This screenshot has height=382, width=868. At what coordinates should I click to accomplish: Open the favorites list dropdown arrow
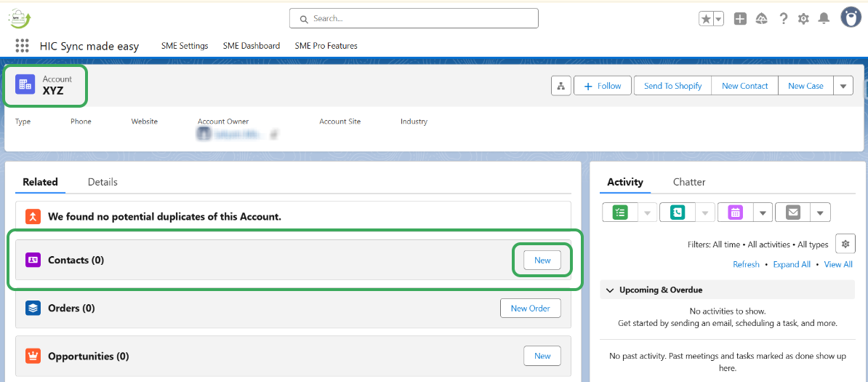coord(718,19)
